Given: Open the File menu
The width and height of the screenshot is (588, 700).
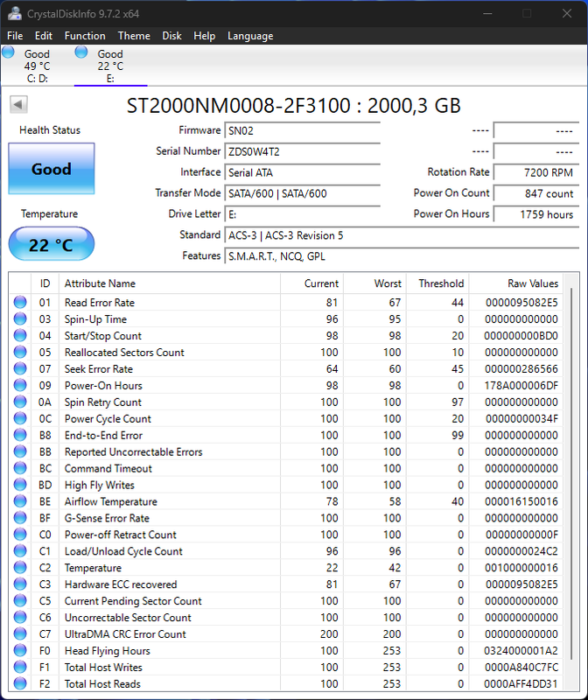Looking at the screenshot, I should coord(15,36).
